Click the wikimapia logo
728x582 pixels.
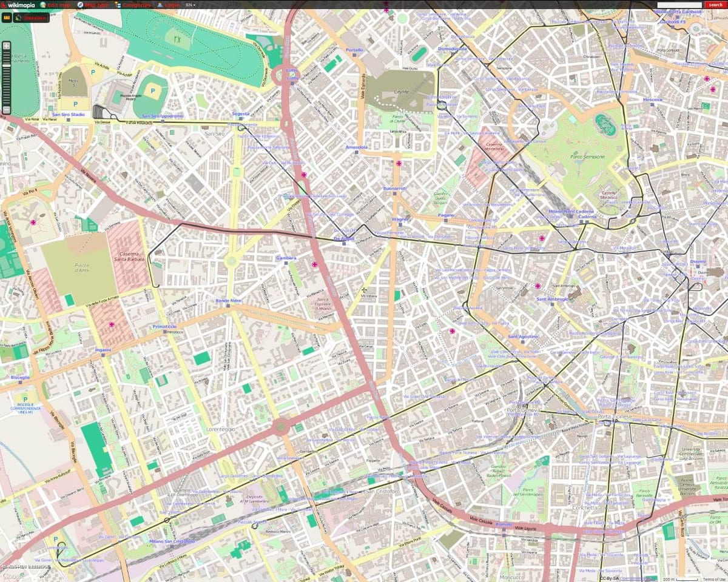click(x=18, y=4)
